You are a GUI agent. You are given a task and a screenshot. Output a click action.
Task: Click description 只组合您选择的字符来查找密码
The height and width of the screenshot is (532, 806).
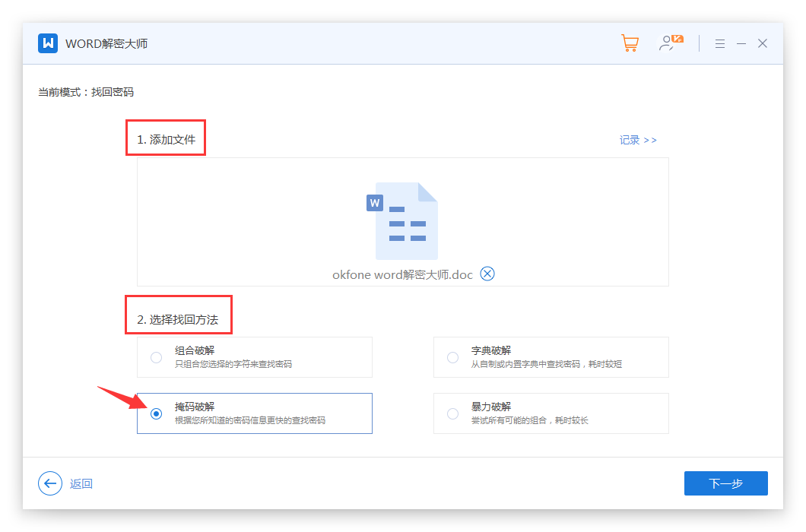233,364
